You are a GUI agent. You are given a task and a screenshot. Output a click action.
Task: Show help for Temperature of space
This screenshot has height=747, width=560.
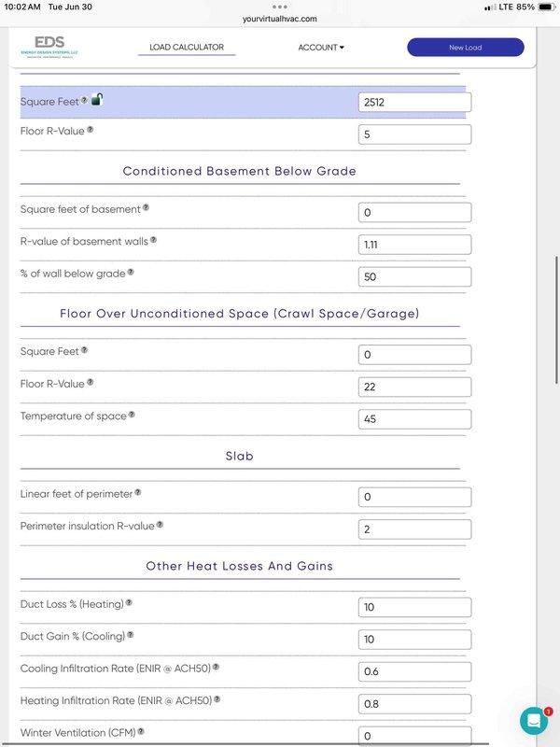pyautogui.click(x=132, y=415)
